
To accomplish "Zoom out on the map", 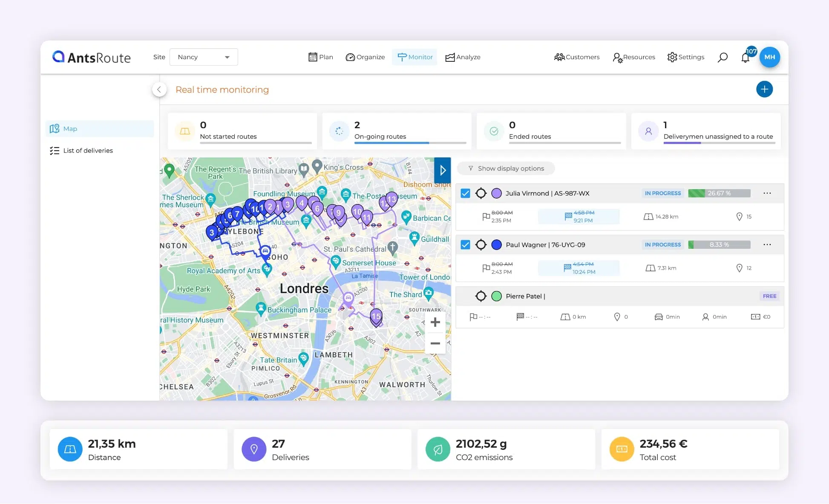I will click(x=435, y=343).
